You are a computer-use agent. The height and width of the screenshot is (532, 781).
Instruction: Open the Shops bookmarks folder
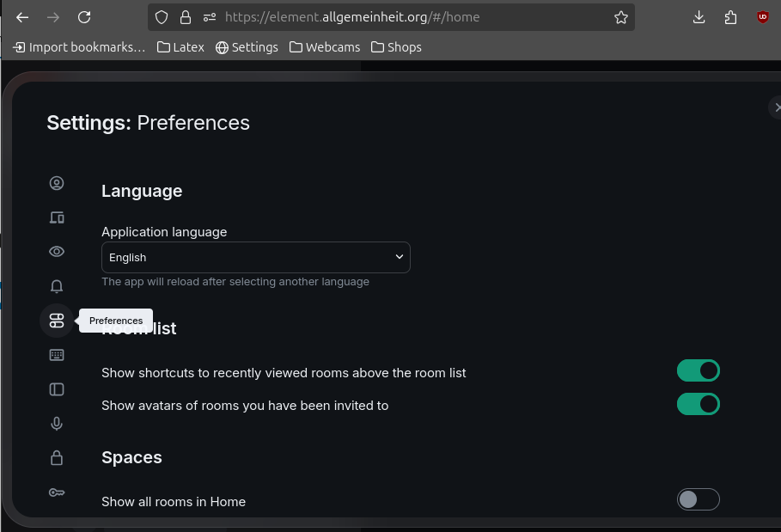tap(396, 47)
